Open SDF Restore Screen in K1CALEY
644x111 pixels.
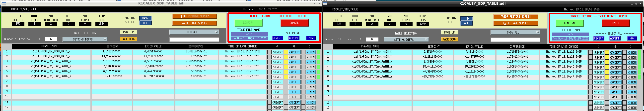pyautogui.click(x=515, y=17)
